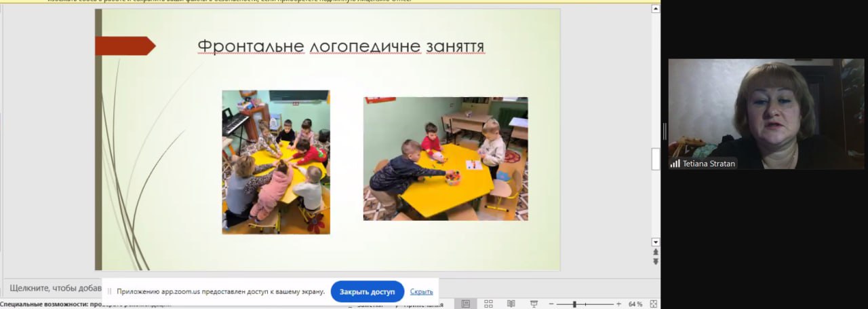868x309 pixels.
Task: Switch to Reading view
Action: pos(511,304)
